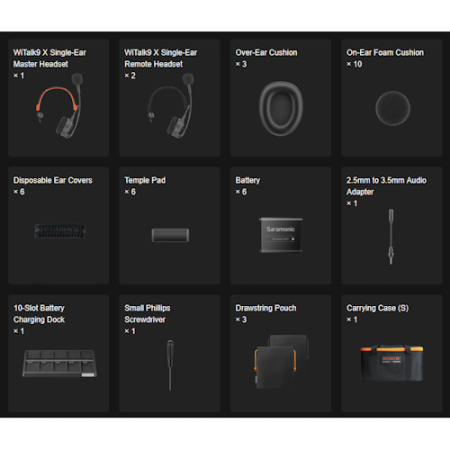Click the 10-Slot Battery Charging Dock label
The height and width of the screenshot is (450, 450).
(39, 314)
